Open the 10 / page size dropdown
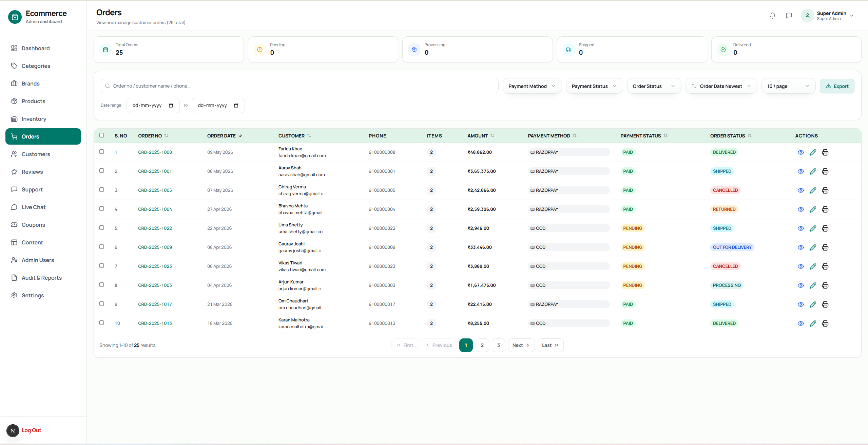The image size is (868, 445). pos(788,86)
